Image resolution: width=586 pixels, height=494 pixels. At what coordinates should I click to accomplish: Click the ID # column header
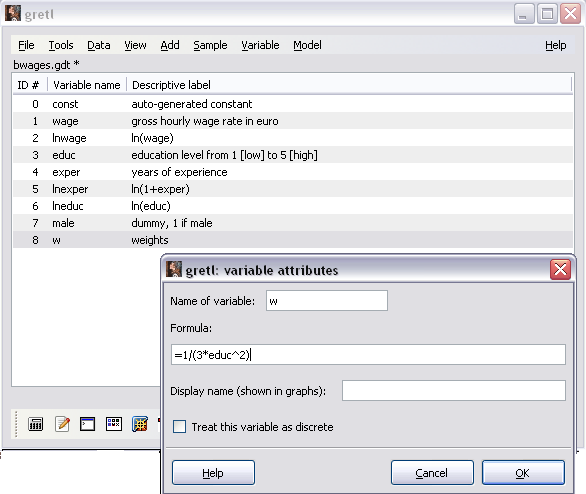point(30,85)
